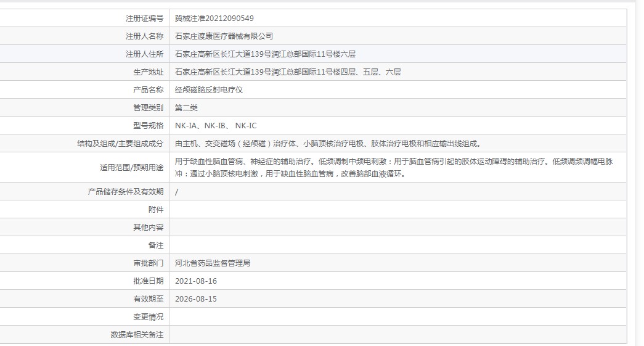Viewport: 644px width, 346px height.
Task: Click the 型号规格 label
Action: tap(149, 126)
